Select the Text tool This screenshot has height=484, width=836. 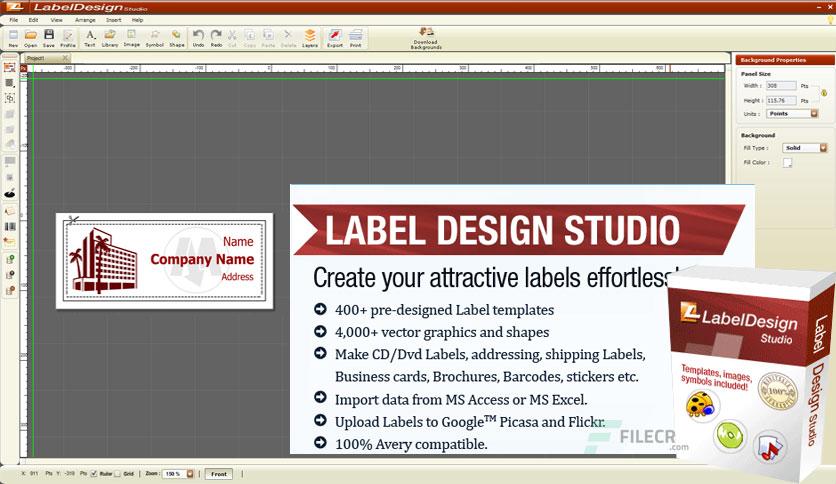click(90, 38)
